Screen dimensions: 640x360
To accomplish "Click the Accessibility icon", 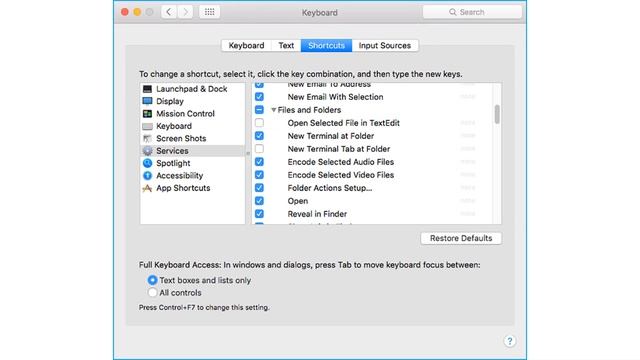I will coord(147,176).
